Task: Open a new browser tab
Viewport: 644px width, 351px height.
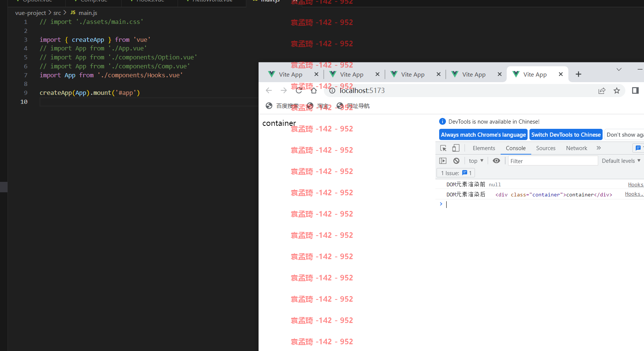Action: [578, 74]
